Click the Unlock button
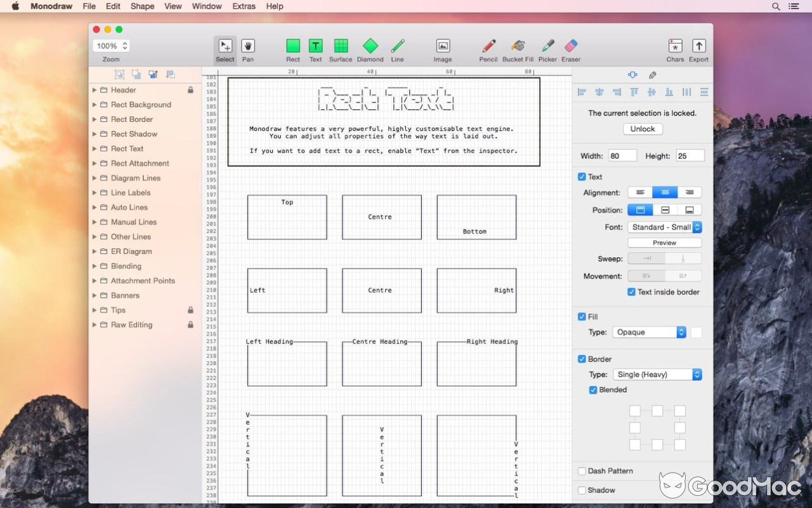Viewport: 812px width, 508px height. (643, 129)
